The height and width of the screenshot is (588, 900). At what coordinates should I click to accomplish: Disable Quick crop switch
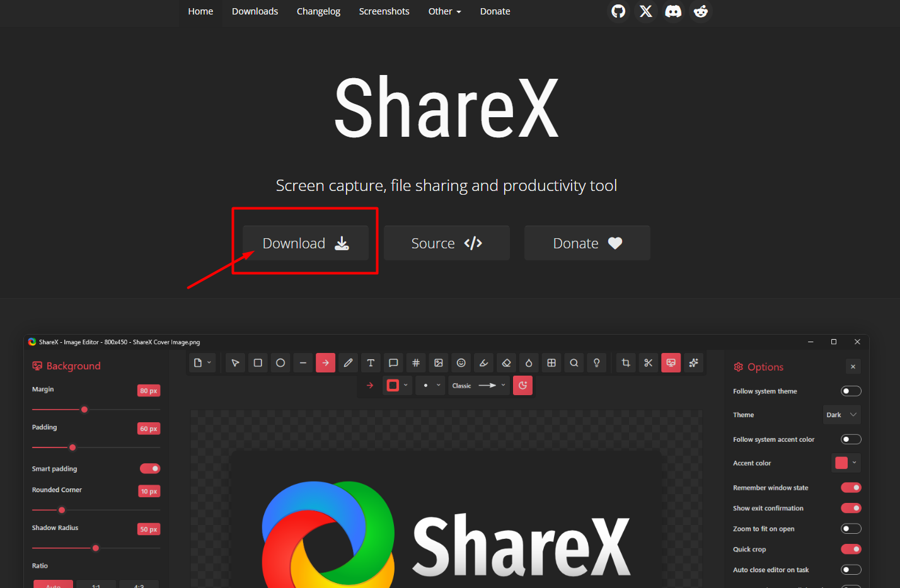[851, 549]
